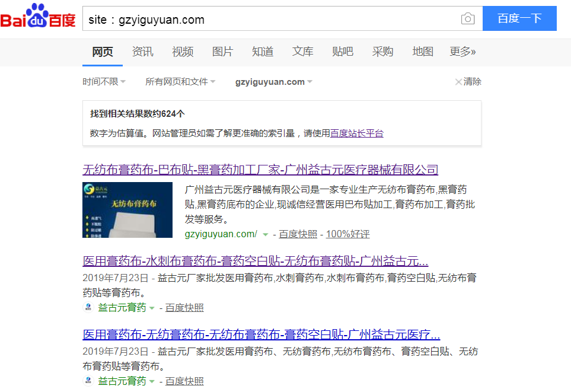Click the 100%好评 link

click(348, 234)
